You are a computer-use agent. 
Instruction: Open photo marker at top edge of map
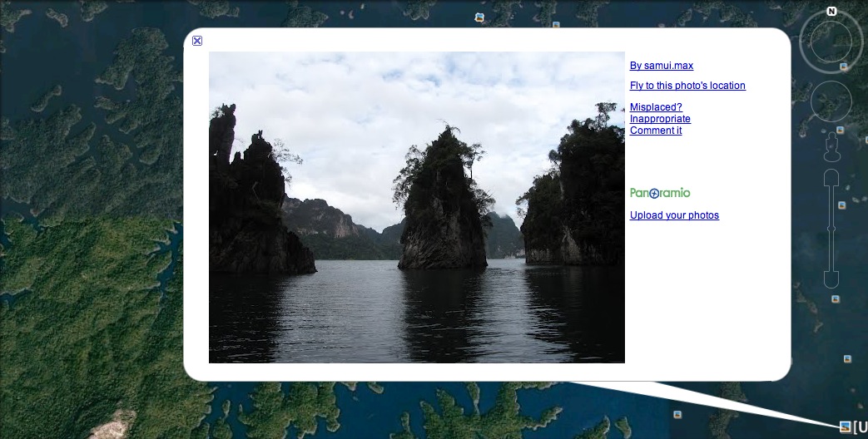click(x=479, y=17)
